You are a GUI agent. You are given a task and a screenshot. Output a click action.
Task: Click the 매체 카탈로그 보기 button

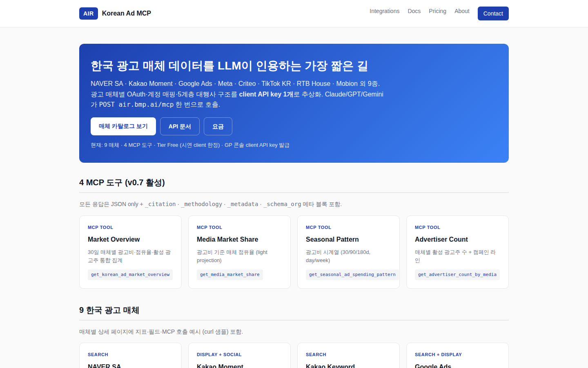coord(123,126)
